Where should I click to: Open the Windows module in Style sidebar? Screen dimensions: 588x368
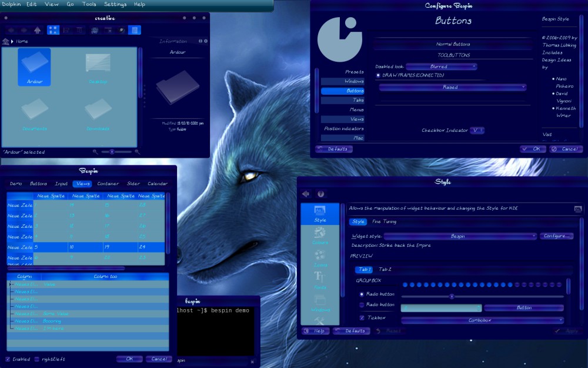pos(320,303)
